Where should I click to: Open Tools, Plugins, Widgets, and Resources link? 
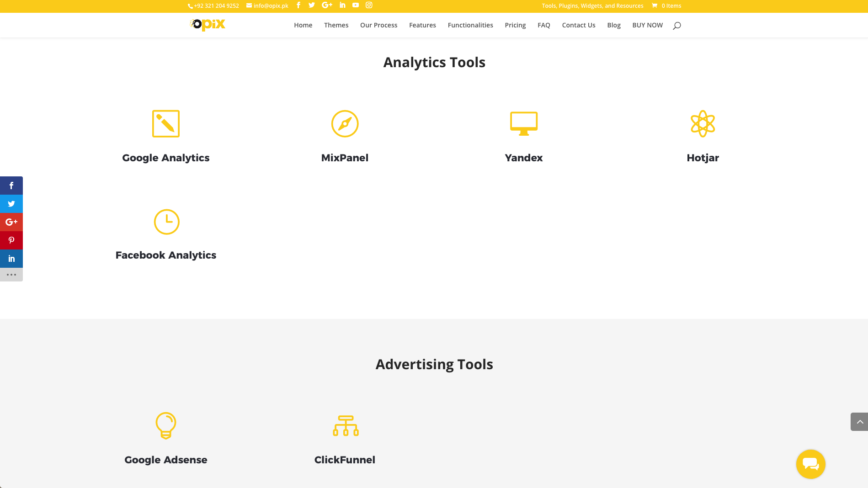click(x=592, y=6)
